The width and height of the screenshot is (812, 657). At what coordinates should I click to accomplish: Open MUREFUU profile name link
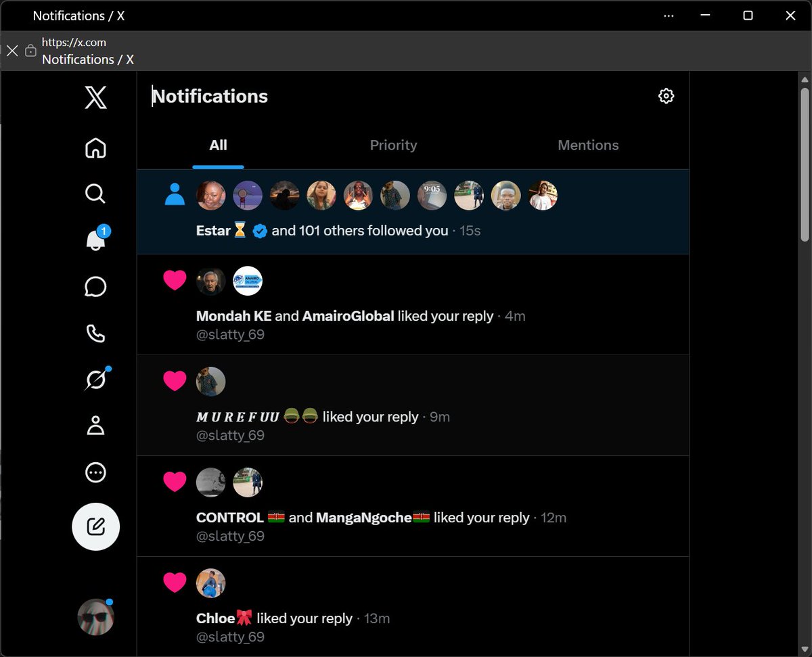(x=238, y=417)
